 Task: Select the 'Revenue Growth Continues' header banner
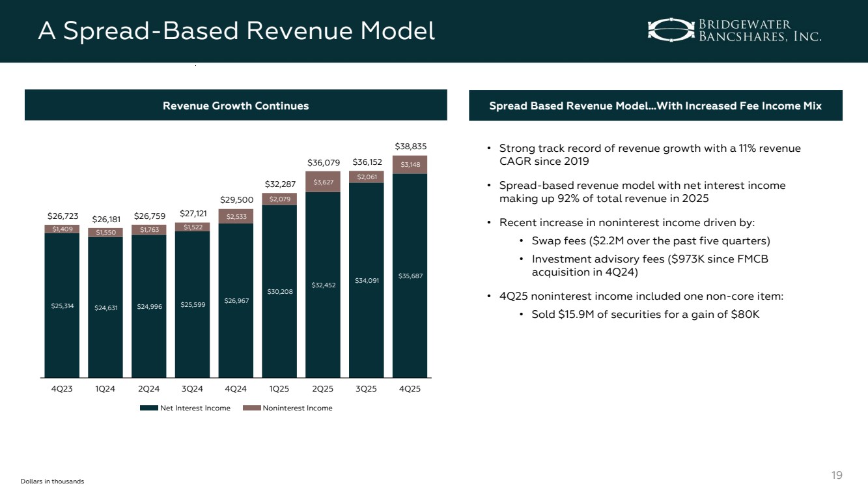click(236, 106)
